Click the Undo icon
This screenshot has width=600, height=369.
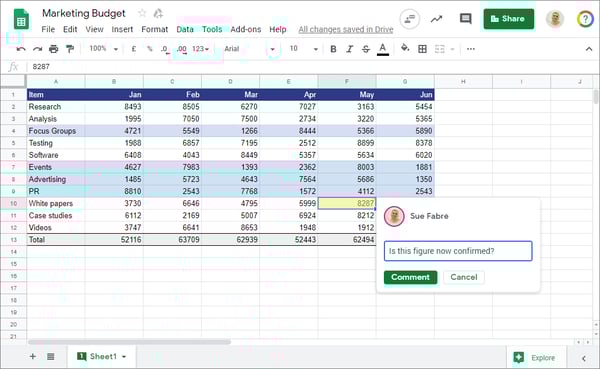[x=21, y=49]
